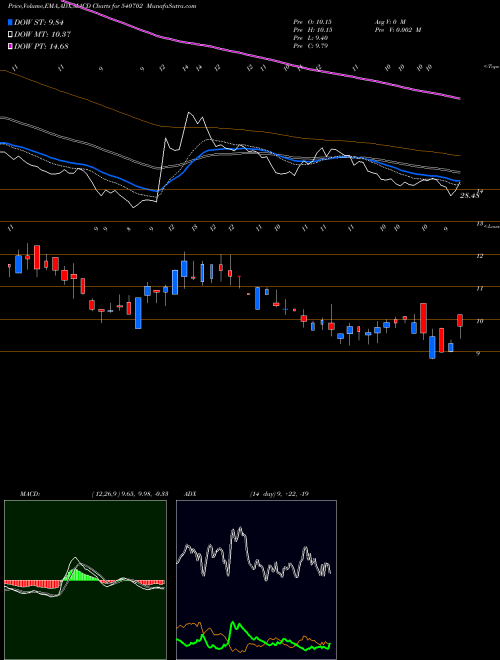Click the MACD panel heading
Viewport: 500px width, 660px height.
[29, 494]
